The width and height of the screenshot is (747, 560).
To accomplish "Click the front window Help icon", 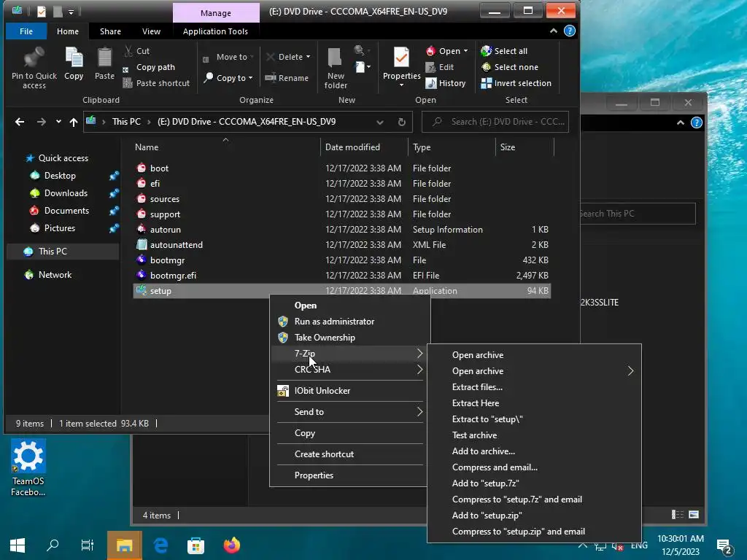I will (x=569, y=31).
